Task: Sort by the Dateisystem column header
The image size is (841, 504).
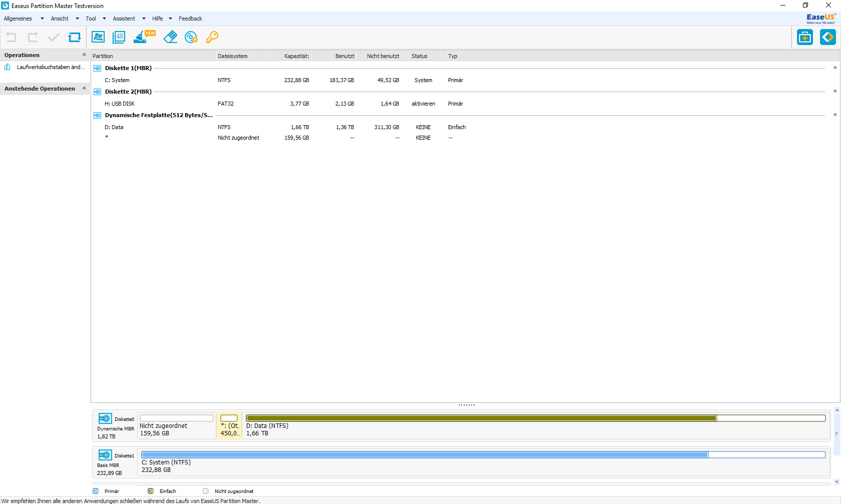Action: point(240,56)
